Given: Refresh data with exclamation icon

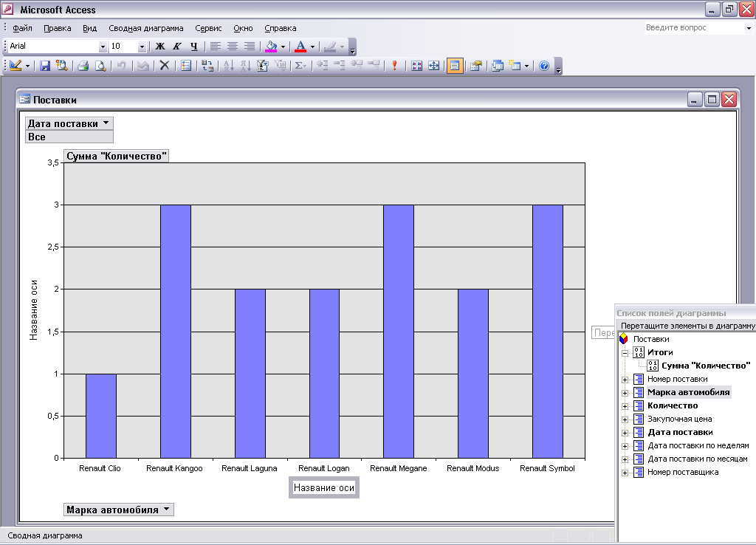Looking at the screenshot, I should (x=394, y=66).
